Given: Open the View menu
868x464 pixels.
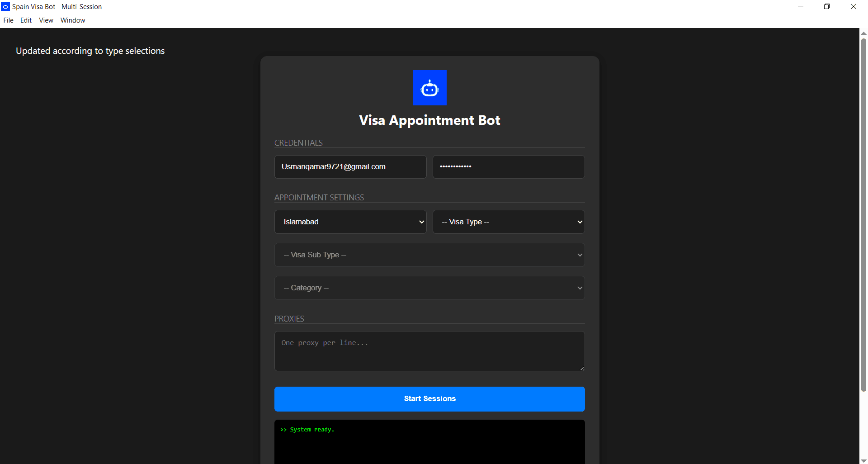Looking at the screenshot, I should (x=46, y=20).
